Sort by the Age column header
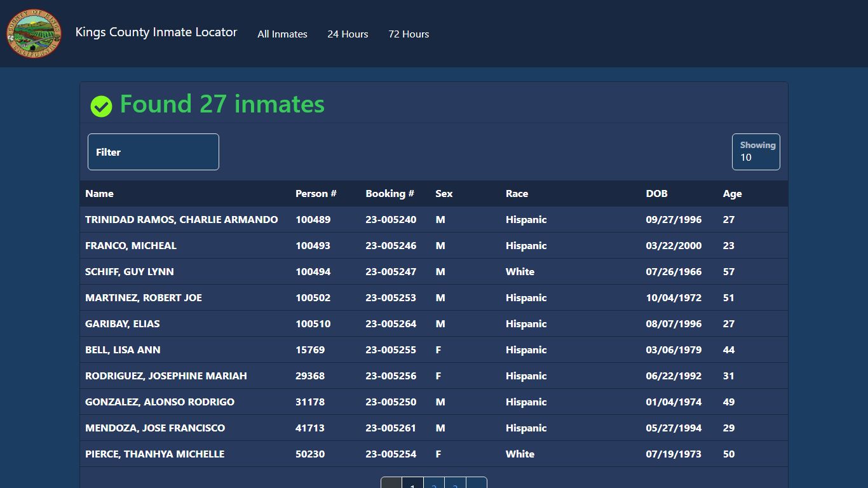 tap(732, 194)
